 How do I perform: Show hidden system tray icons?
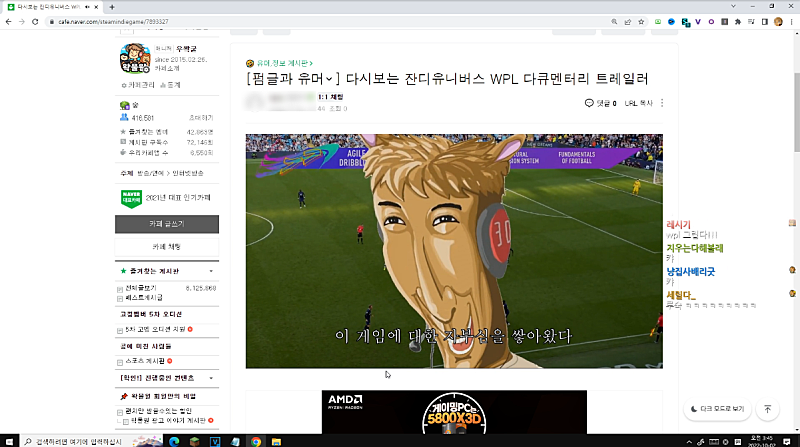click(x=689, y=442)
